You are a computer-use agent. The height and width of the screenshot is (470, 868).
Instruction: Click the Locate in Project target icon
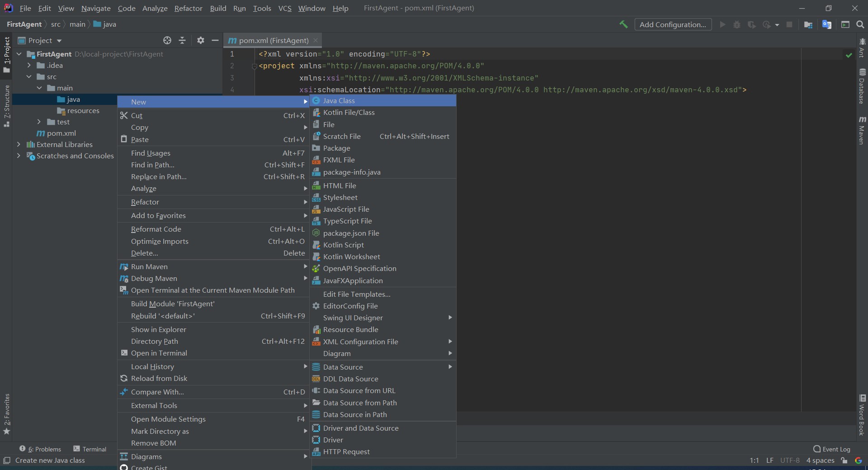(167, 40)
